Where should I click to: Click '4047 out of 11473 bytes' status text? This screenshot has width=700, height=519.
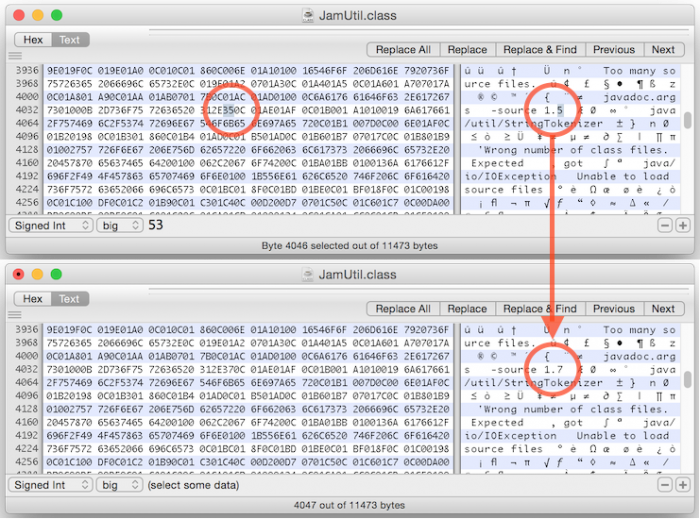(350, 505)
